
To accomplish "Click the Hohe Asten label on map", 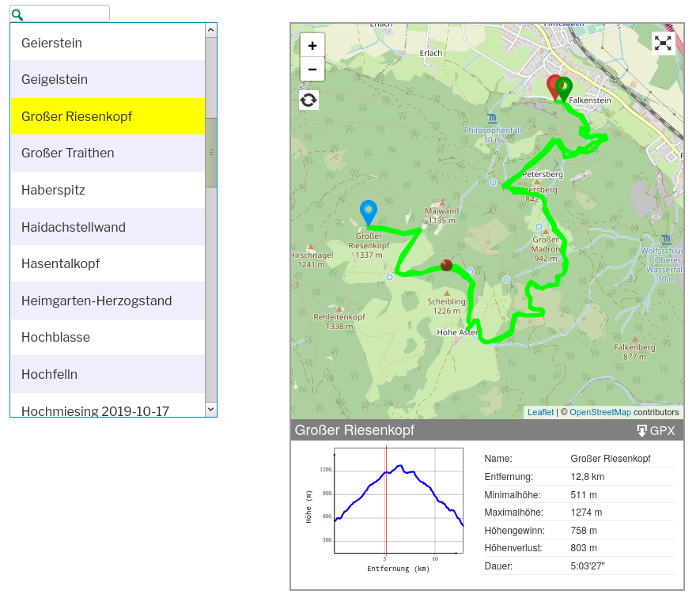I will (457, 332).
